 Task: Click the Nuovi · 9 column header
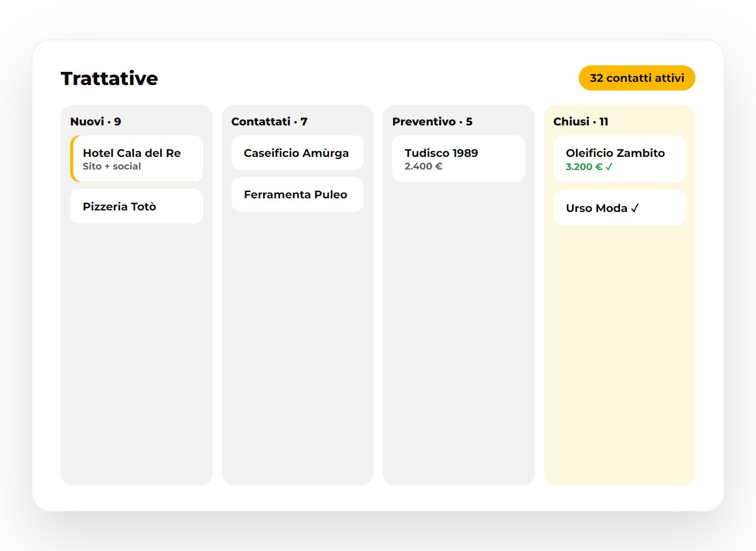(x=96, y=121)
